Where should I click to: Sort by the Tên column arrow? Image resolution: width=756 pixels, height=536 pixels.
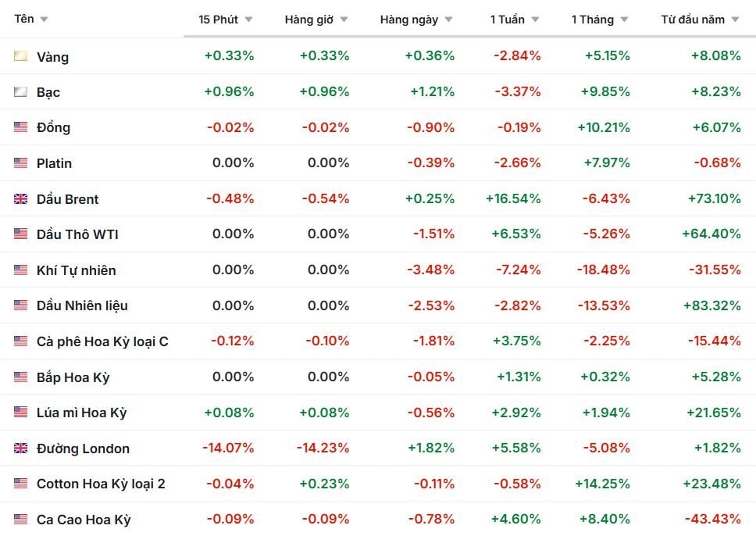(x=44, y=20)
